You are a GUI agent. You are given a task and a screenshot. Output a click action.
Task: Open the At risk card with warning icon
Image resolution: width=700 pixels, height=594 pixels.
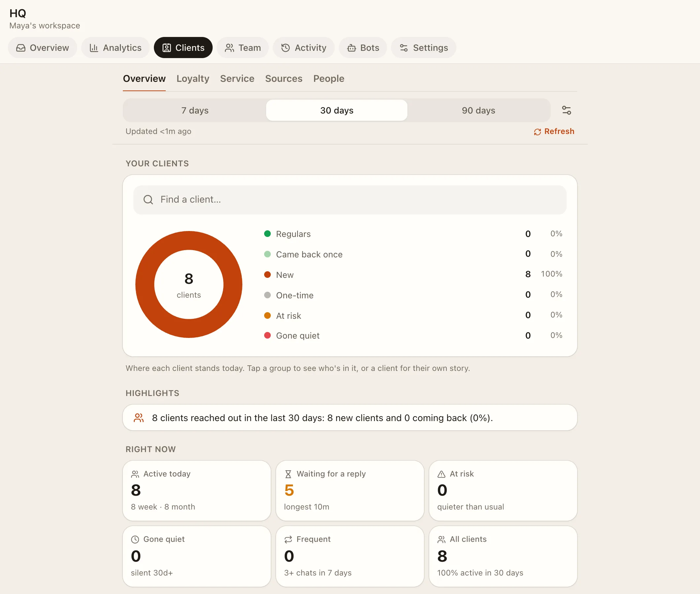(503, 491)
